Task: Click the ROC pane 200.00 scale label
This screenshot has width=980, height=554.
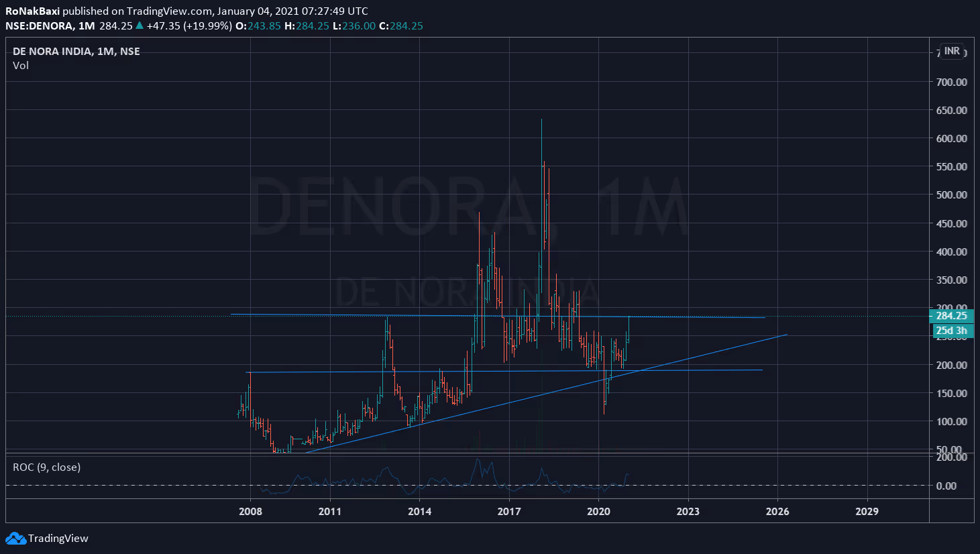Action: coord(951,457)
